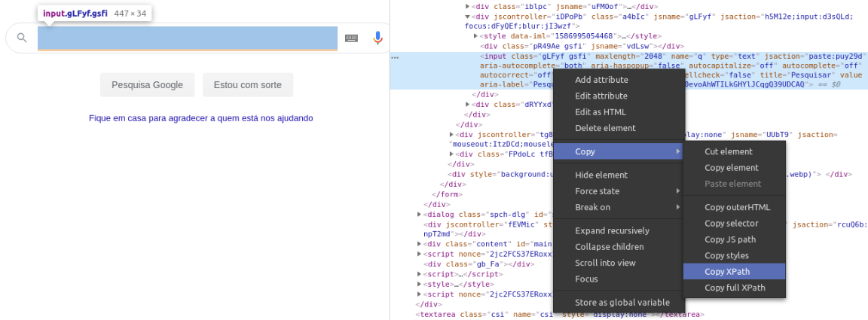
Task: Select the closing form tag line
Action: click(x=447, y=194)
